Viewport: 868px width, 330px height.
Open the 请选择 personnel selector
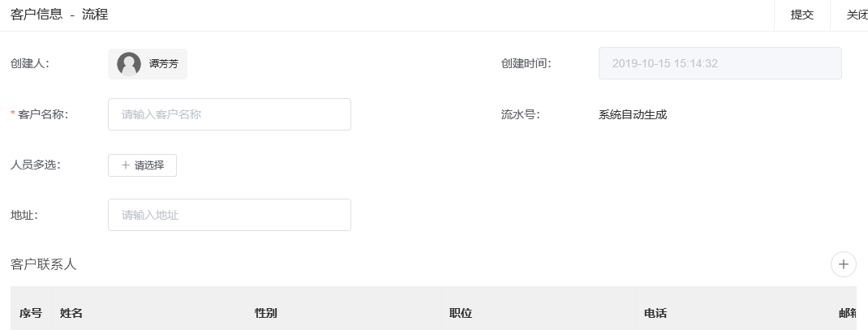(142, 165)
